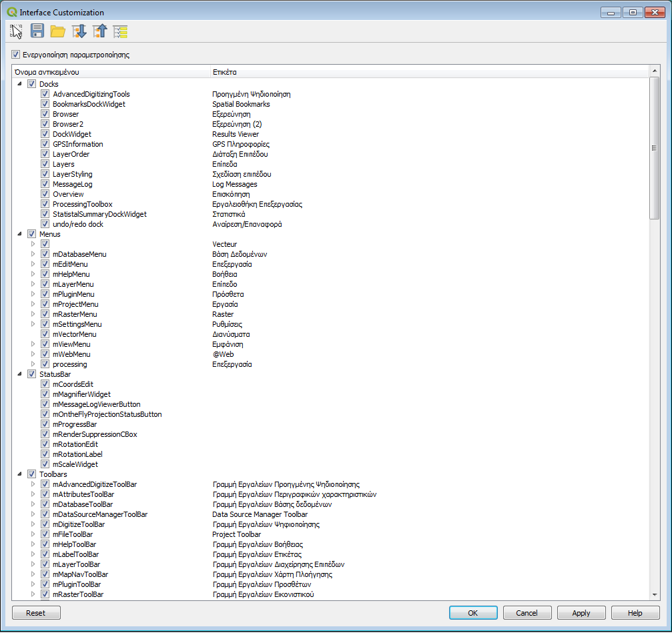Click the Ετικέτα column header
The image size is (672, 633).
tap(430, 72)
